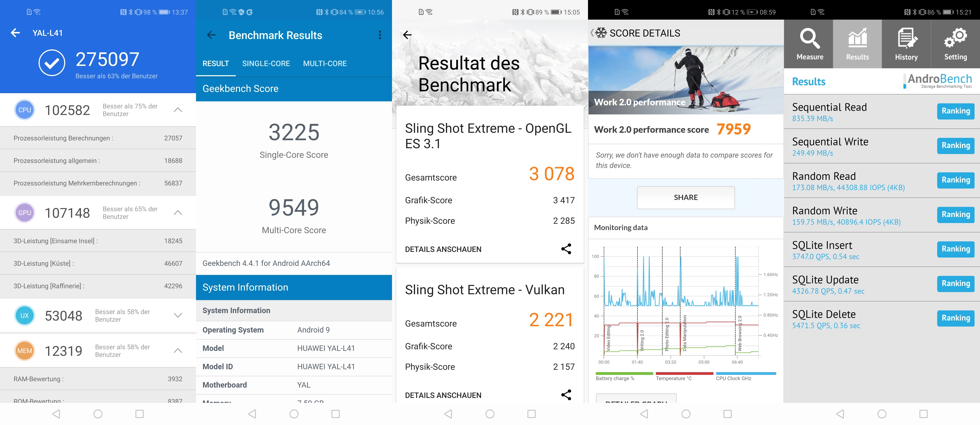
Task: Open Ranking for Random Write
Action: coord(956,215)
